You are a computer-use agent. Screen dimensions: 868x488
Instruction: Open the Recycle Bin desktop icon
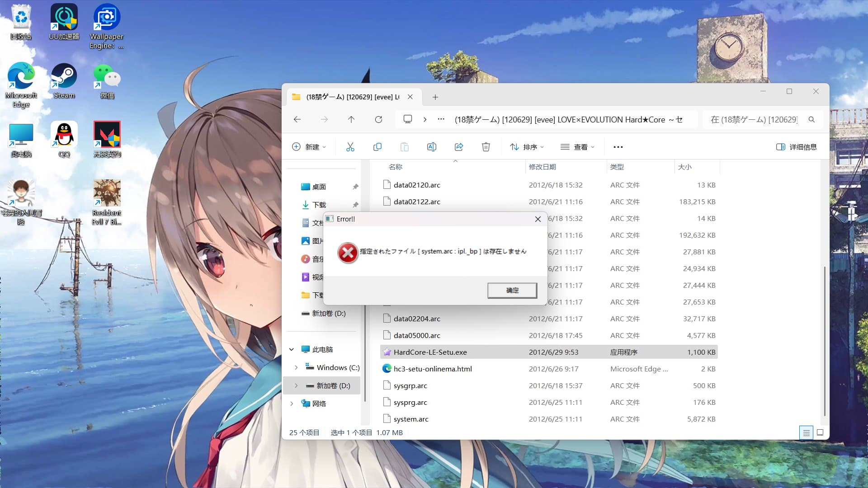tap(21, 23)
